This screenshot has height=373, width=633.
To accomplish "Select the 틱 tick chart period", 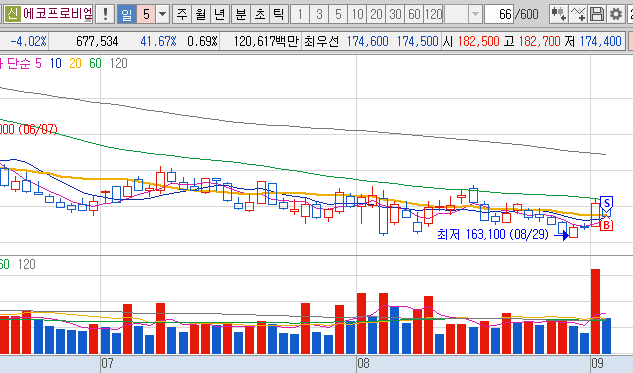I will coord(279,15).
